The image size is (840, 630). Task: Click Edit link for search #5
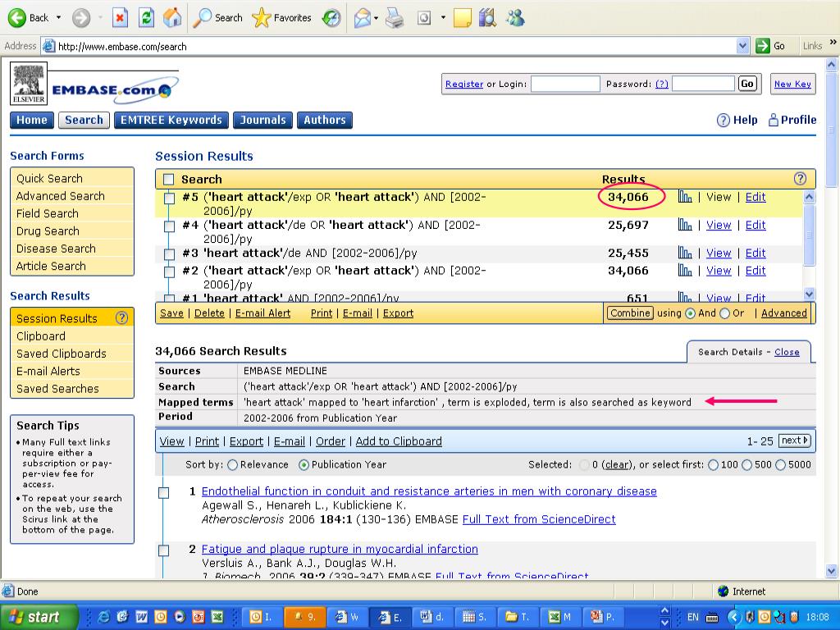756,197
